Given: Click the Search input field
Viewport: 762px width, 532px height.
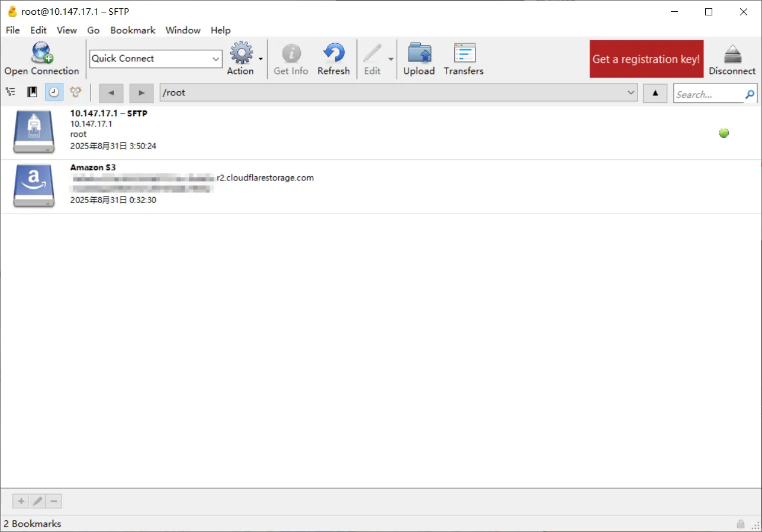Looking at the screenshot, I should [x=708, y=94].
